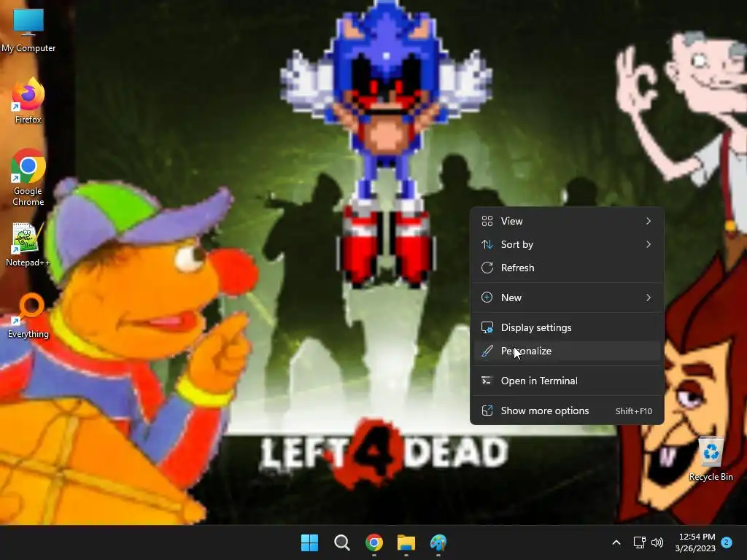This screenshot has height=560, width=747.
Task: Choose Refresh in the context menu
Action: pyautogui.click(x=567, y=268)
